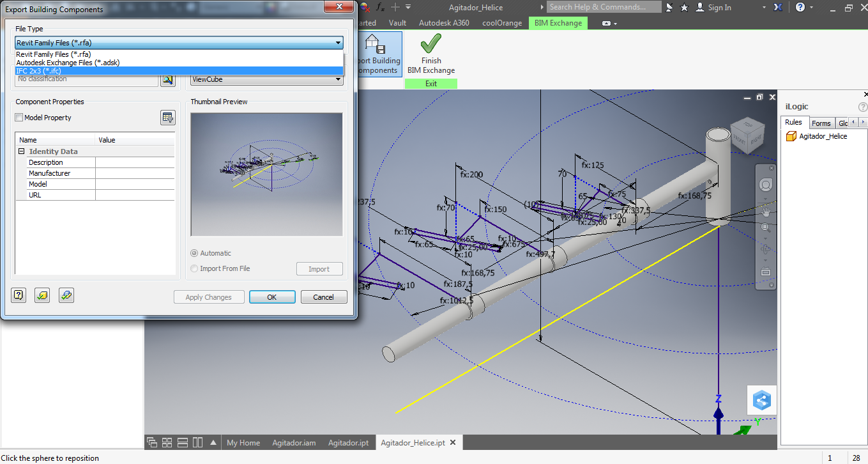Click the Description value cell
The height and width of the screenshot is (464, 868).
coord(135,162)
